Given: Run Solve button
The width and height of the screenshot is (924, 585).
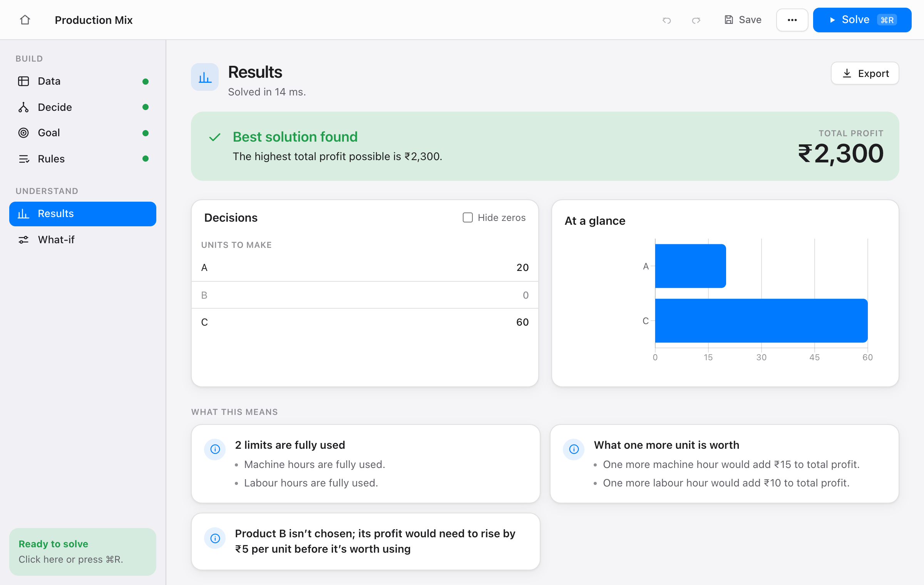Looking at the screenshot, I should click(x=862, y=20).
